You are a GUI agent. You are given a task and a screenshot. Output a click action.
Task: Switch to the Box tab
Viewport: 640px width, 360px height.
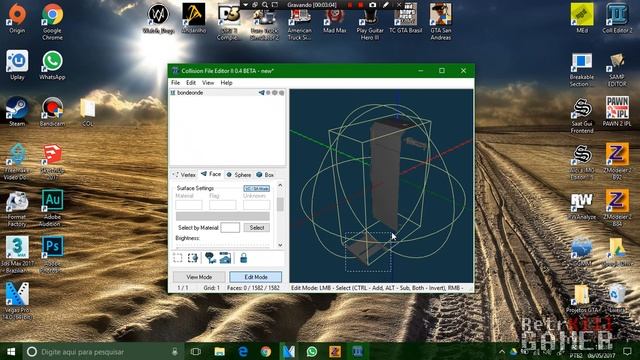tap(265, 175)
